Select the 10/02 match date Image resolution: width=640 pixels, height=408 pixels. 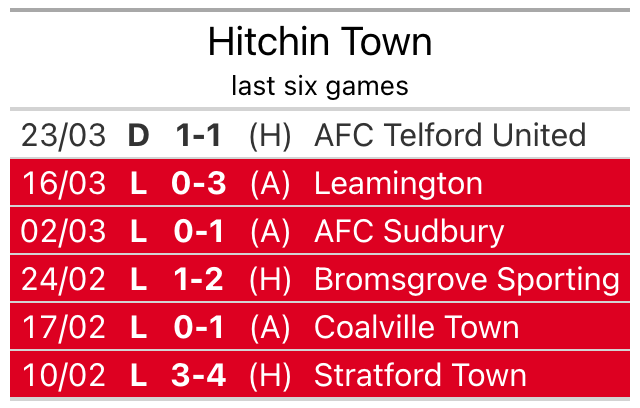pos(63,375)
